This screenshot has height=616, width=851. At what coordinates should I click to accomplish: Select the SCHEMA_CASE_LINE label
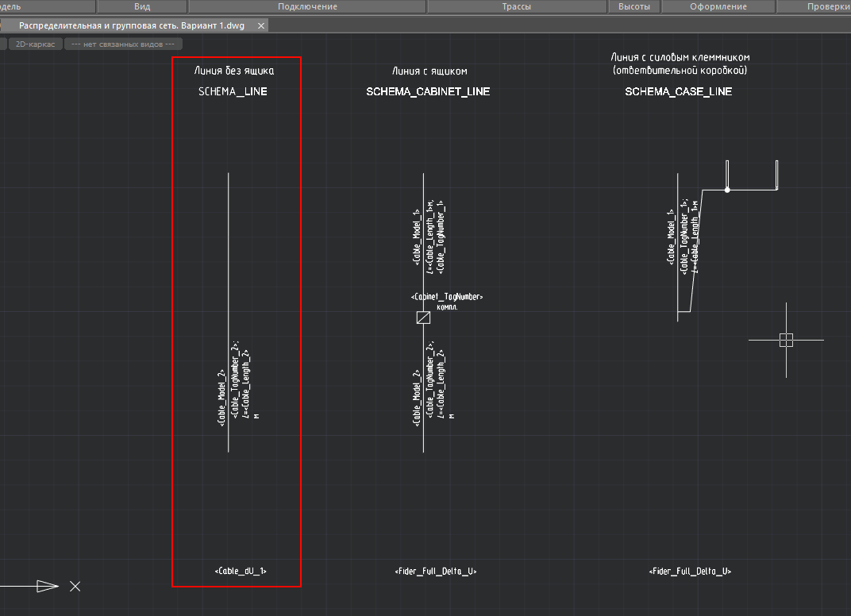click(678, 92)
